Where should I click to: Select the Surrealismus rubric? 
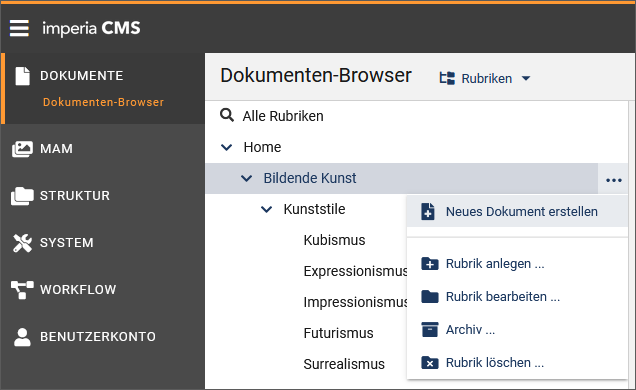point(344,364)
